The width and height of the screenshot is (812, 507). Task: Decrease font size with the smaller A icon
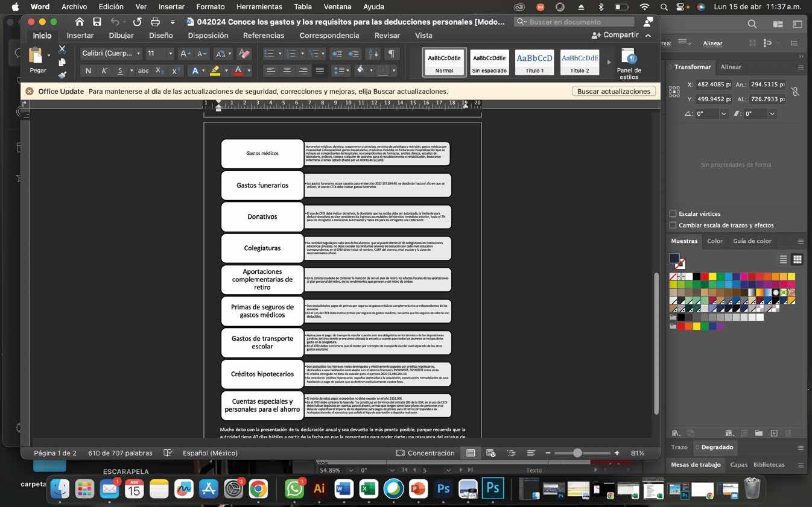pos(201,54)
